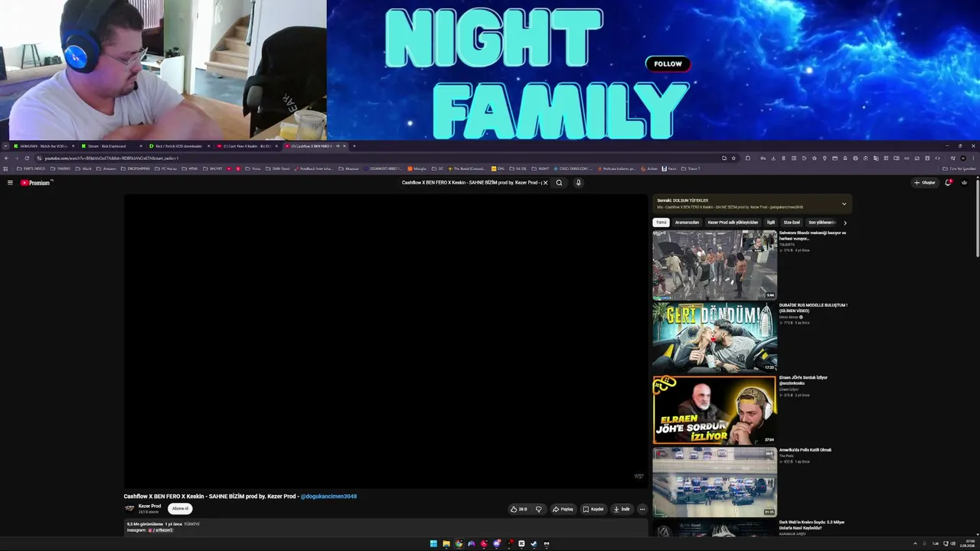
Task: Download the video with İndir
Action: tap(622, 509)
